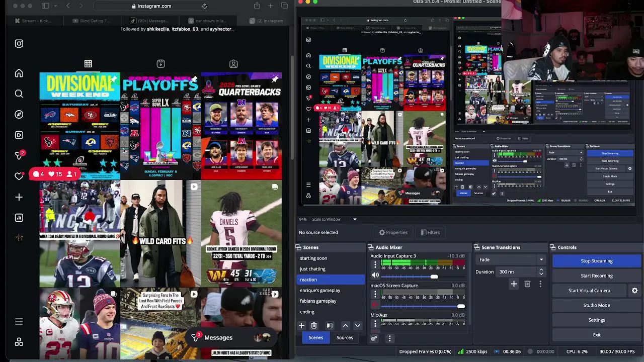
Task: Click Start Recording in OBS
Action: pos(597,276)
